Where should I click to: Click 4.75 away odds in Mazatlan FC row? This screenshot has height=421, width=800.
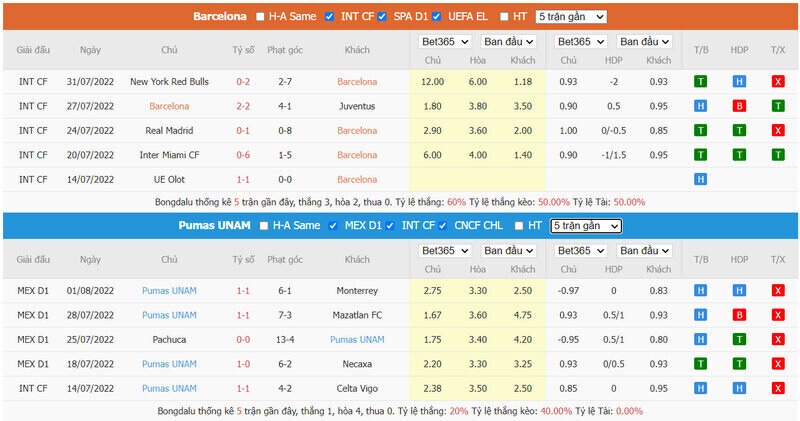523,315
